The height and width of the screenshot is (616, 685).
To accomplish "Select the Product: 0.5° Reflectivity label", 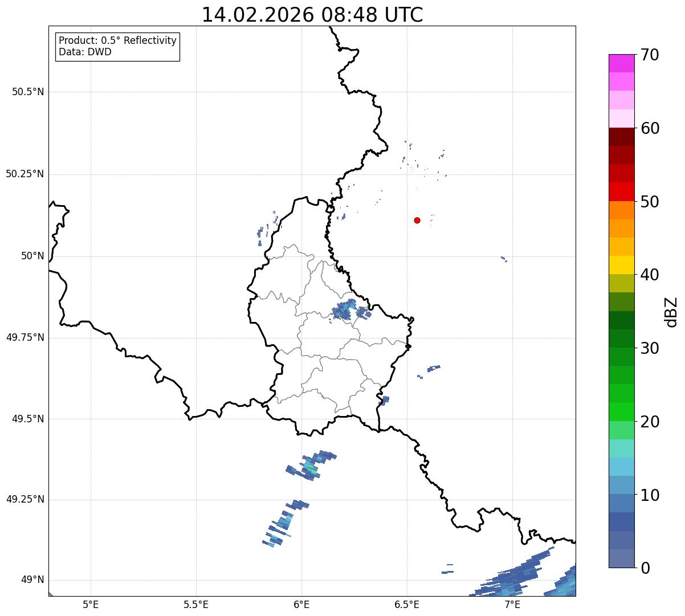I will [117, 41].
